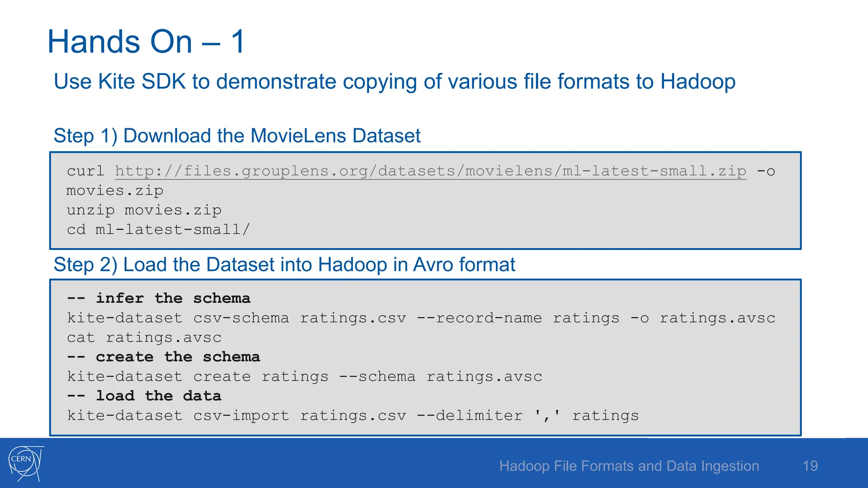Click the '-- infer the schema' comment

click(x=159, y=298)
